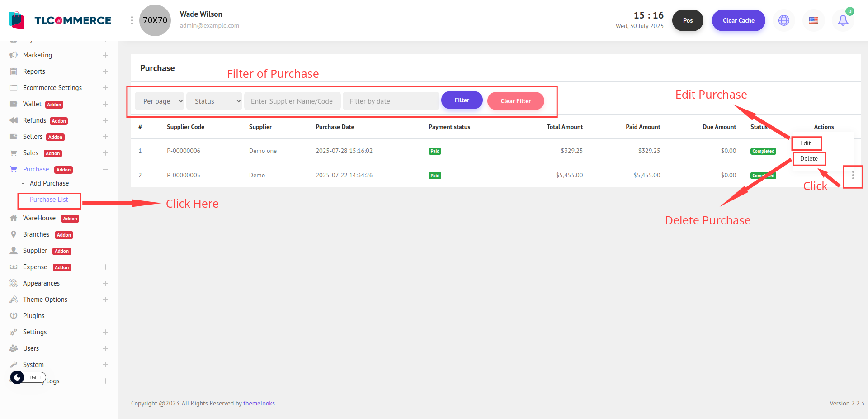The width and height of the screenshot is (868, 419).
Task: Open the Per page dropdown
Action: click(x=160, y=101)
